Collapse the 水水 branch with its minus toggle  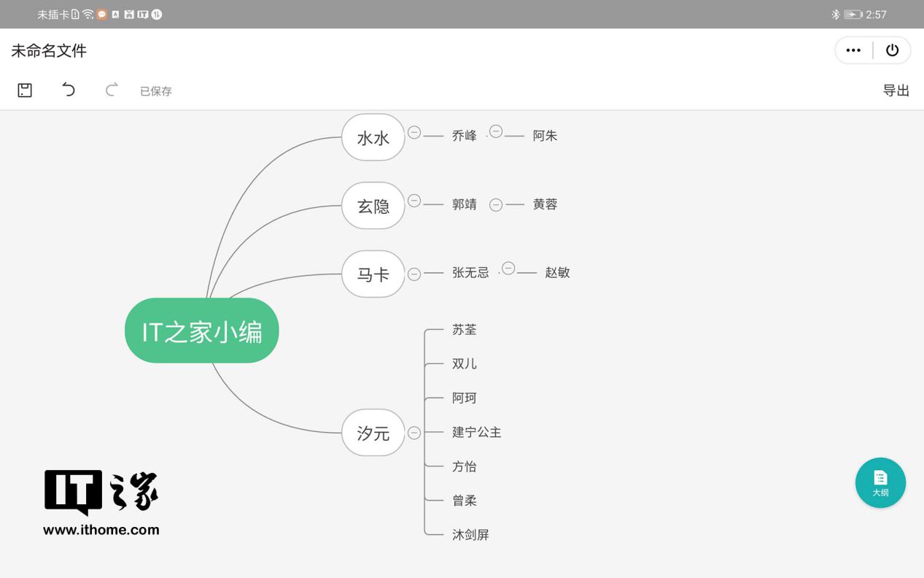(414, 133)
